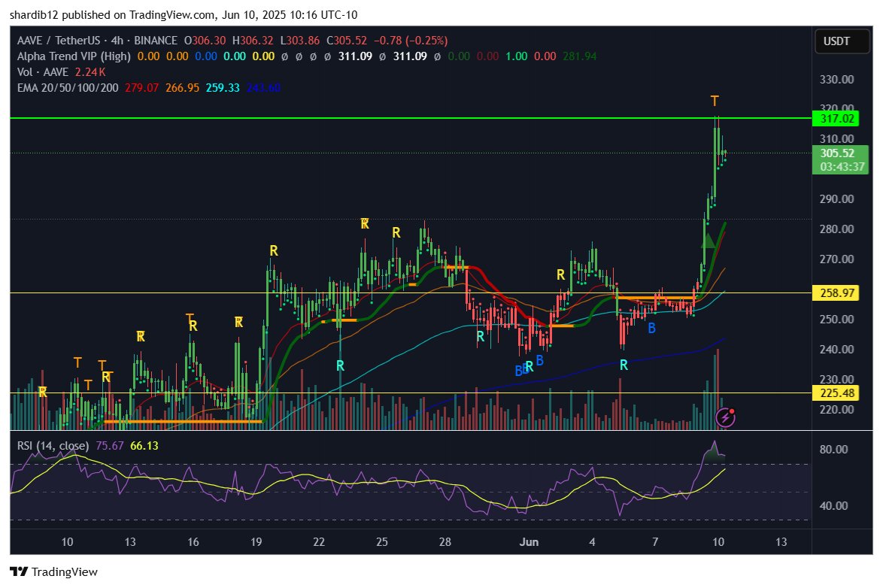Image resolution: width=883 pixels, height=588 pixels.
Task: Click the Jun label on time axis
Action: tap(529, 542)
